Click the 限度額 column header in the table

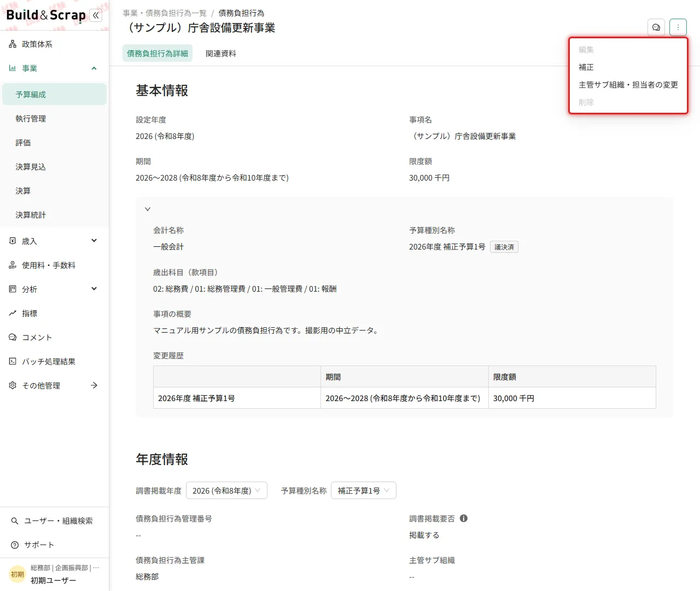coord(572,377)
